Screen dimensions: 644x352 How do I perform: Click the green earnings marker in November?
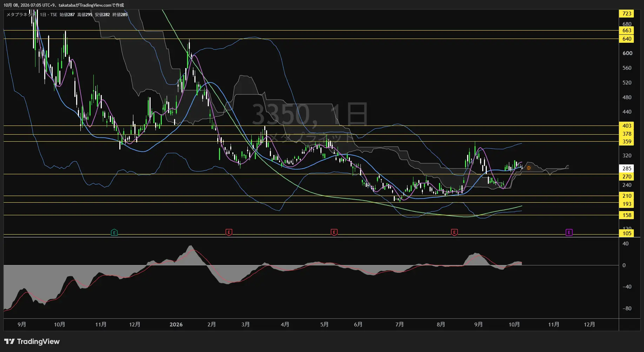(114, 232)
